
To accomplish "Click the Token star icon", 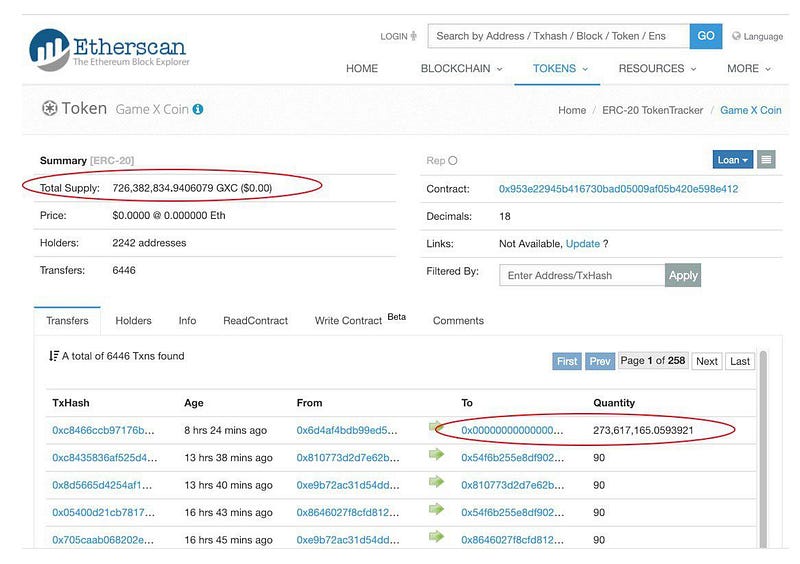I will click(x=49, y=108).
